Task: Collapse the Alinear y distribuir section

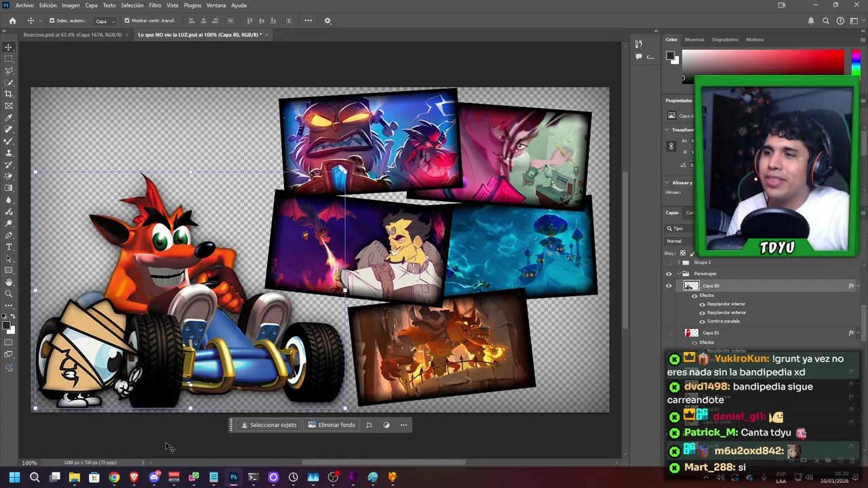Action: (x=667, y=183)
